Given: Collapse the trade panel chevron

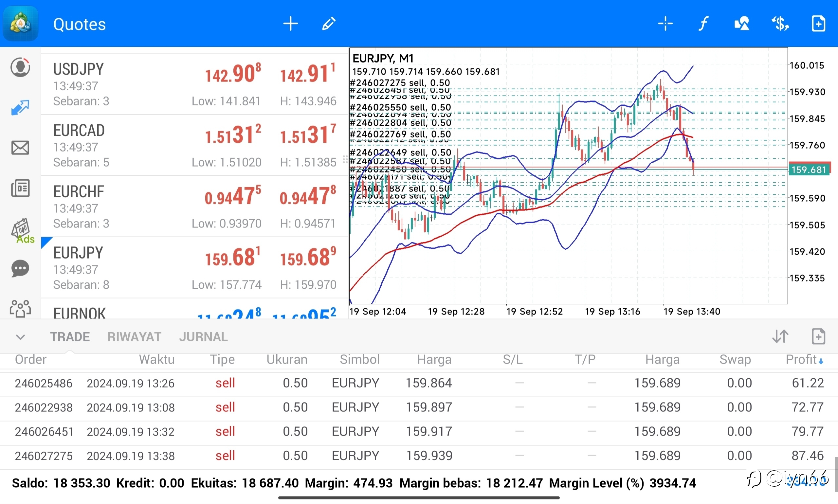Looking at the screenshot, I should tap(20, 337).
